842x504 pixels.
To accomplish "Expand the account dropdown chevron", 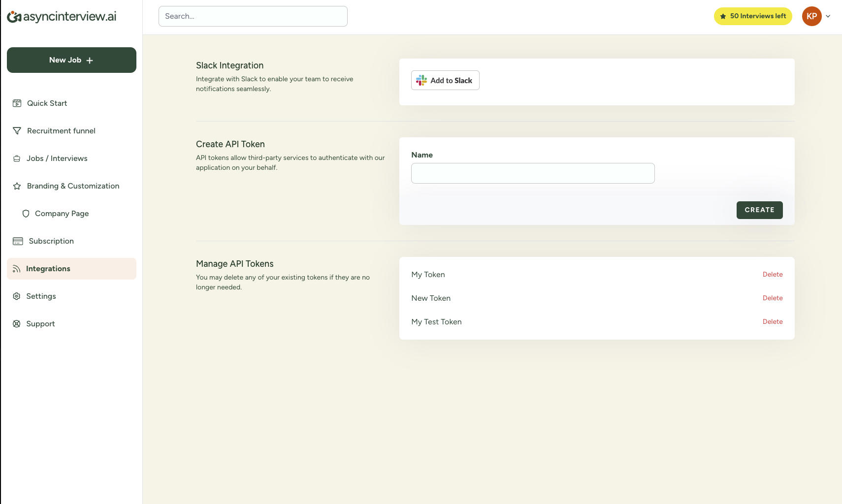I will [828, 16].
